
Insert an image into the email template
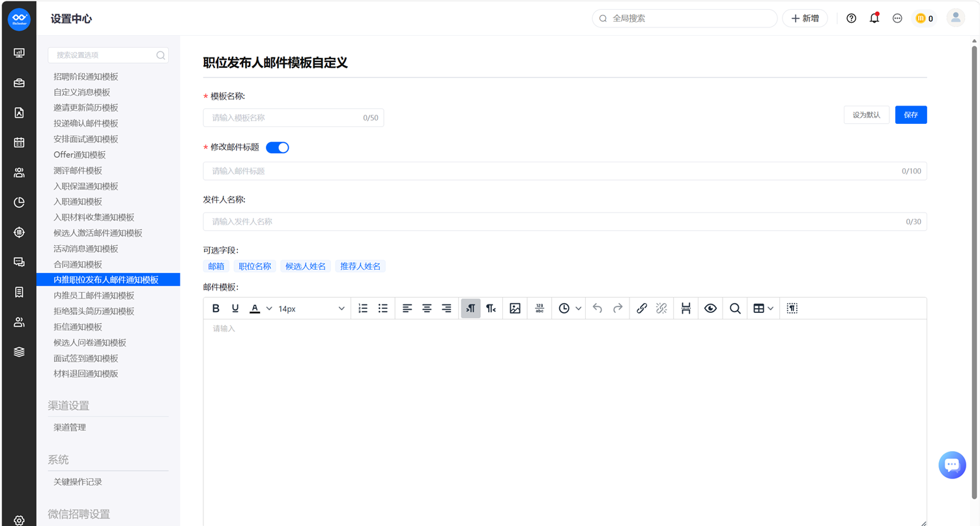(515, 308)
